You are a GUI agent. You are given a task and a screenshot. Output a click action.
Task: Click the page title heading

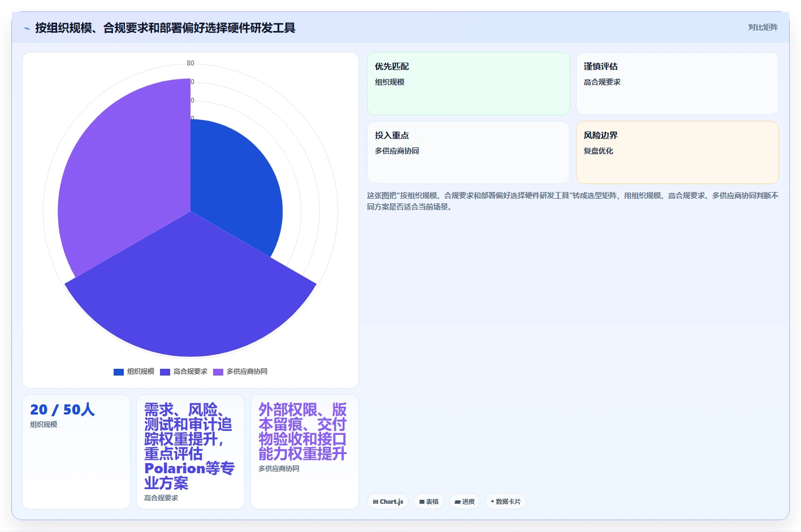click(165, 28)
